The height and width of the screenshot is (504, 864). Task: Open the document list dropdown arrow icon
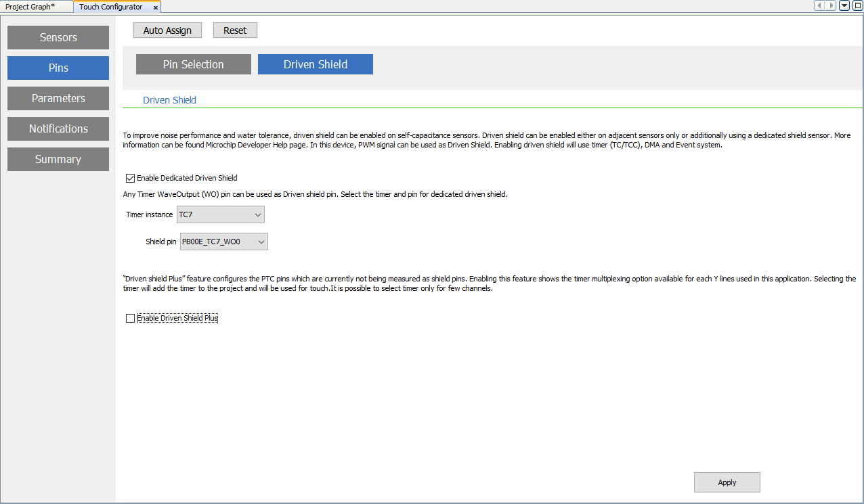[844, 6]
